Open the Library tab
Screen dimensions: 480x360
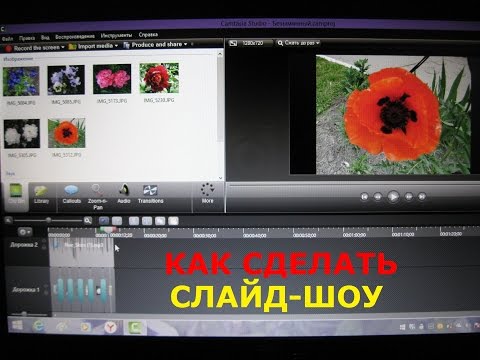pos(41,195)
